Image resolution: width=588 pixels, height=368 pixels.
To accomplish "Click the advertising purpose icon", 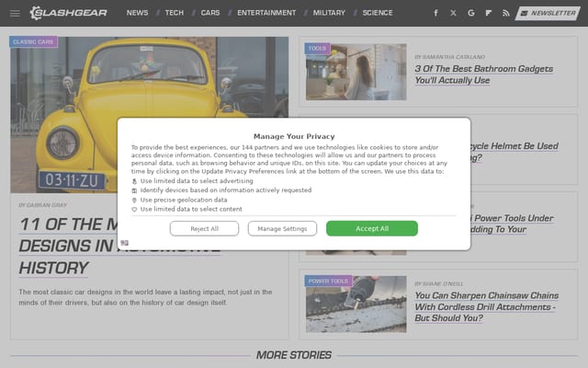I will 134,181.
